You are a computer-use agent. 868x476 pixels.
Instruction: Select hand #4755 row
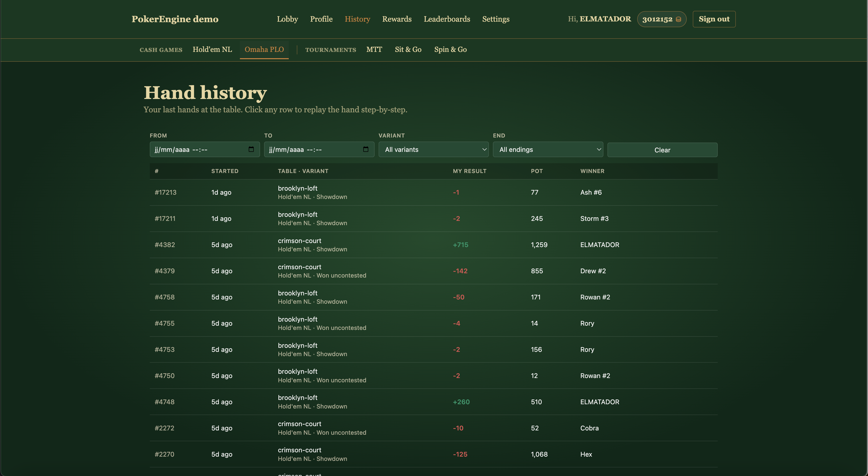point(433,323)
